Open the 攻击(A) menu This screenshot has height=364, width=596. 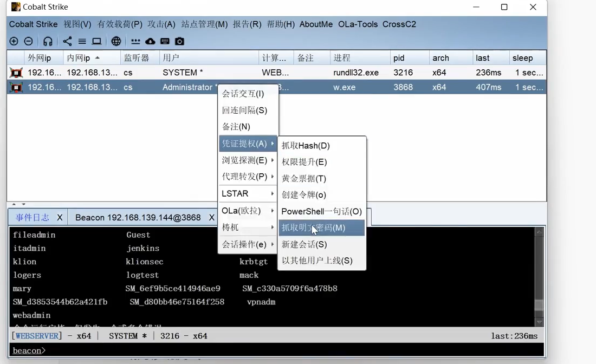pyautogui.click(x=161, y=24)
